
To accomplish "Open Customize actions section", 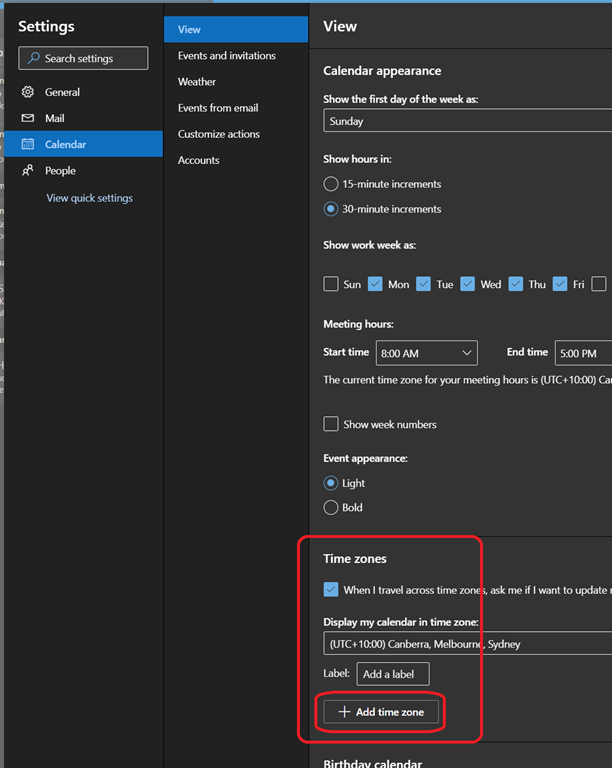I will pyautogui.click(x=219, y=134).
